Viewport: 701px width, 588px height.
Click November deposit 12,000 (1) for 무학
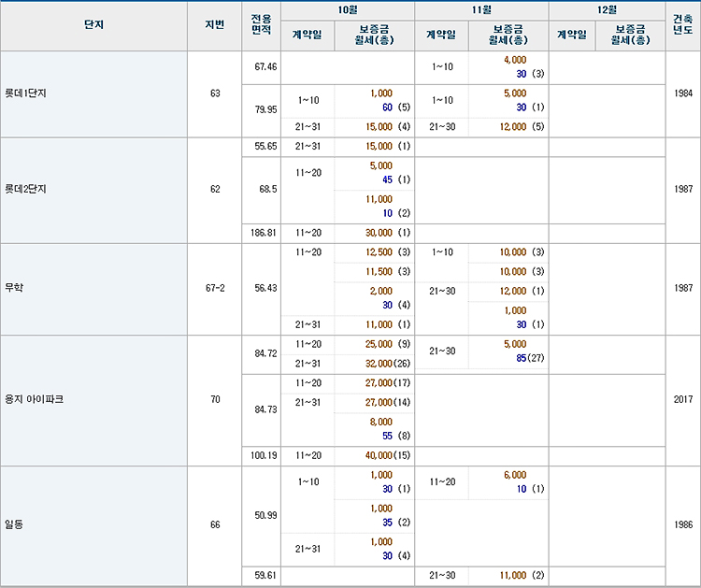[x=522, y=291]
